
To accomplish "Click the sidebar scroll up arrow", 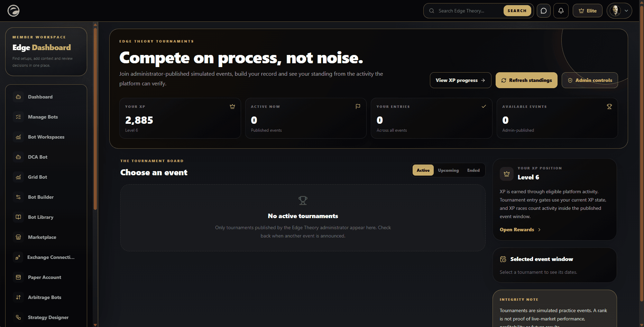I will point(95,25).
